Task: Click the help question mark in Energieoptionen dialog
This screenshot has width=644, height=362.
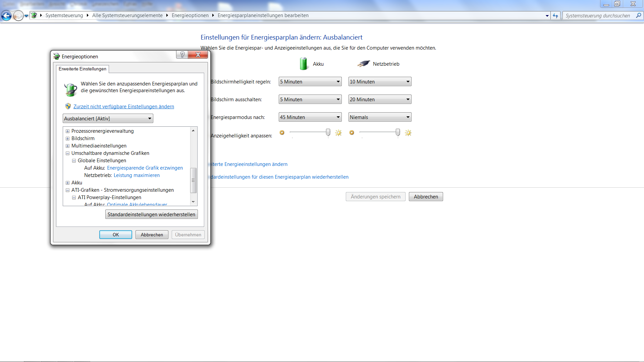Action: point(182,55)
